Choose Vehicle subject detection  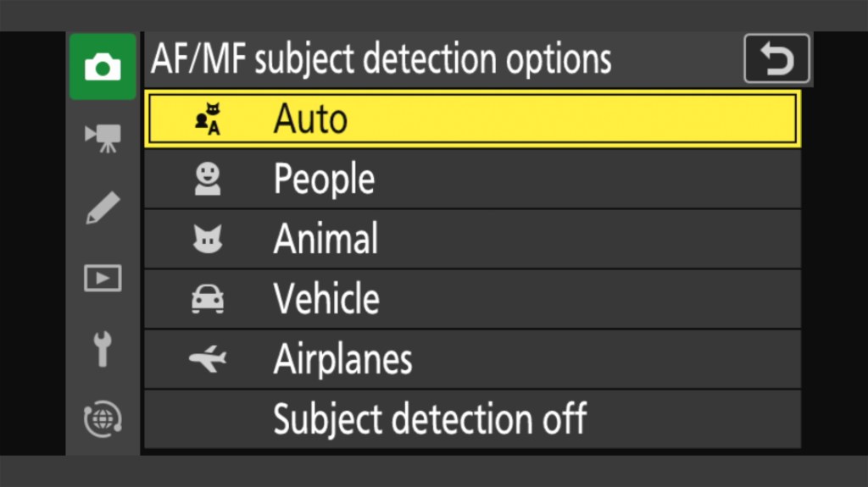pos(326,299)
